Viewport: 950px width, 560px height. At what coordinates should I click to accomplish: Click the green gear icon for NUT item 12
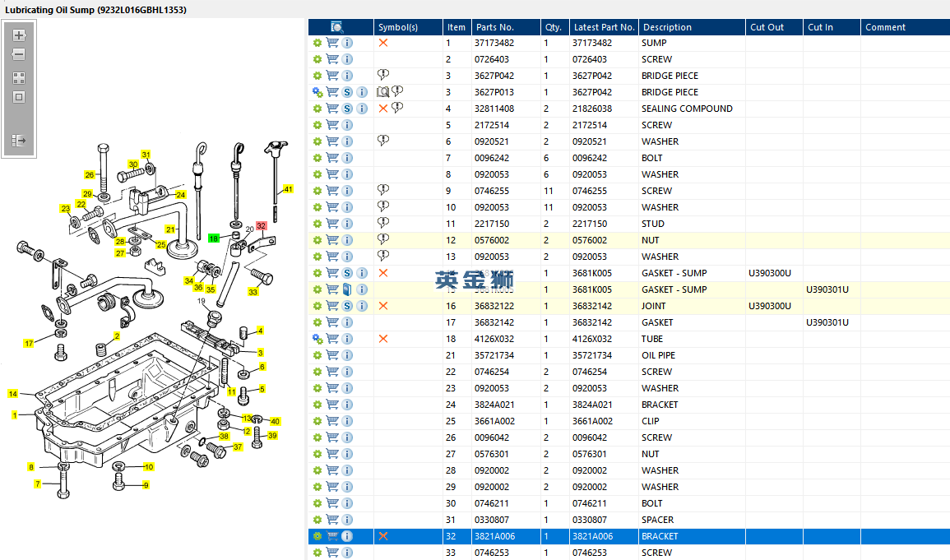pos(317,240)
